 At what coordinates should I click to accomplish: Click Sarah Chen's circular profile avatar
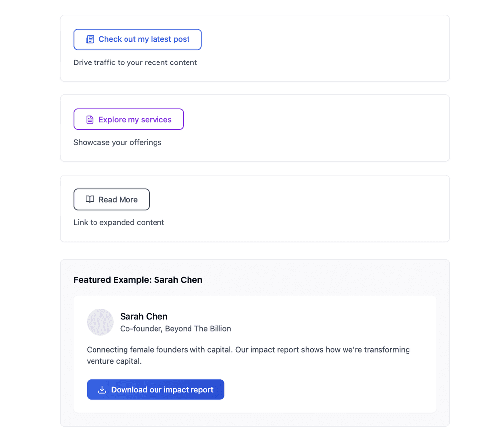point(100,322)
